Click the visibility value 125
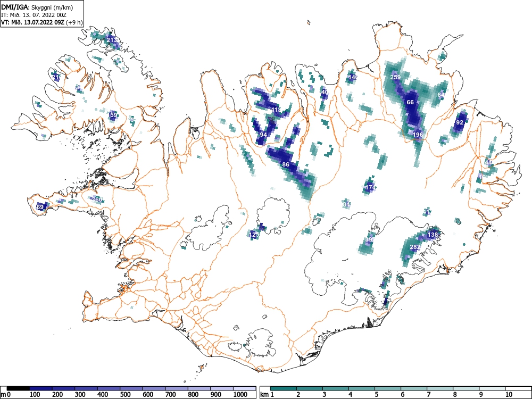This screenshot has height=399, width=532. click(x=254, y=235)
